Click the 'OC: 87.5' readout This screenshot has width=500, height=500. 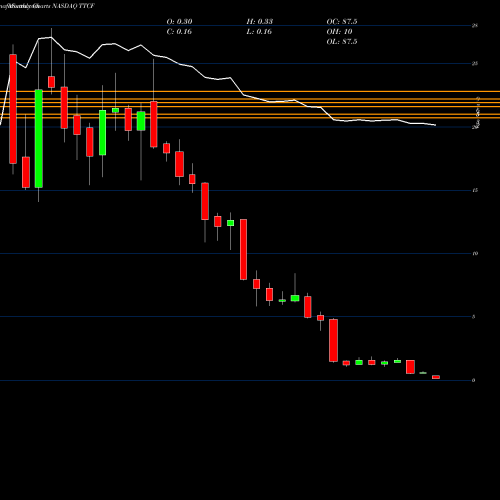[x=342, y=22]
